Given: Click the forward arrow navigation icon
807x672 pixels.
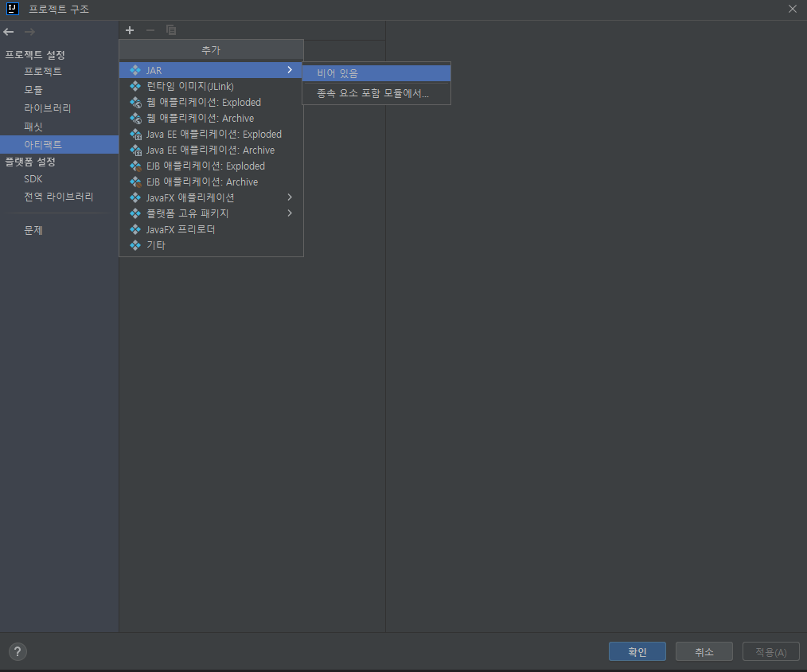Looking at the screenshot, I should (x=30, y=32).
